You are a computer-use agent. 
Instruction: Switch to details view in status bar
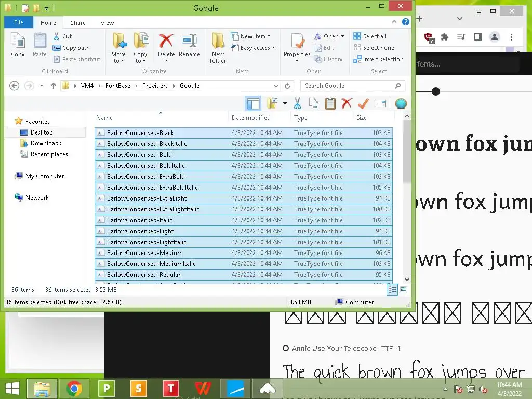coord(392,290)
